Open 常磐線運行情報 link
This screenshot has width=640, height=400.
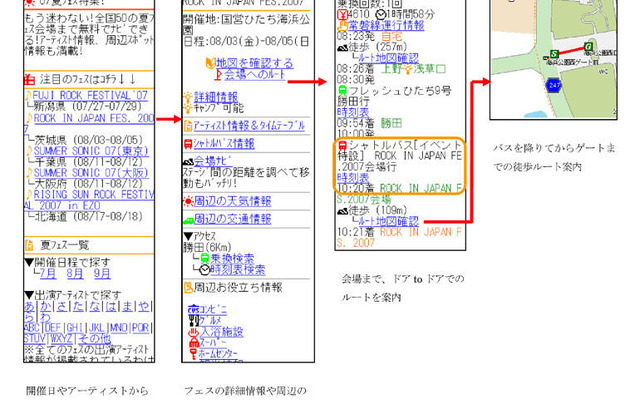(x=386, y=25)
